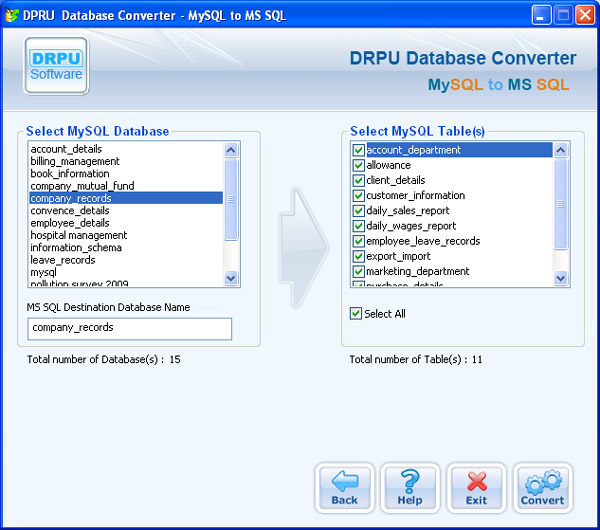Toggle employee_leave_records checkbox

pos(359,241)
